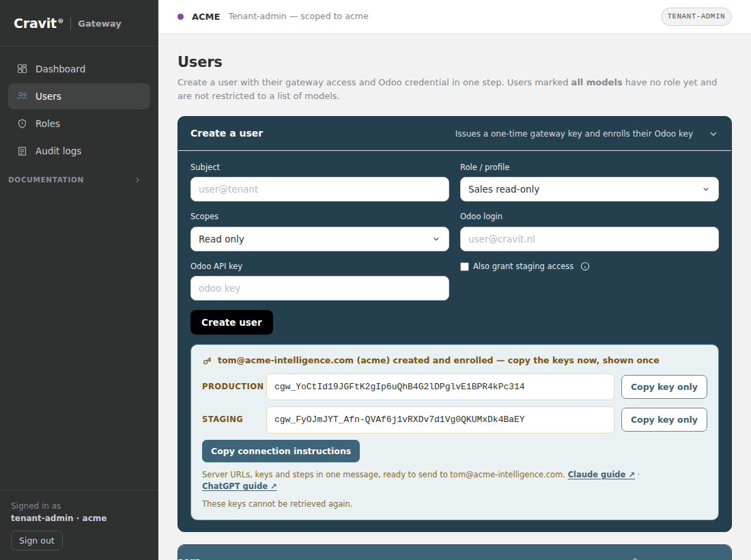Viewport: 751px width, 560px height.
Task: Open the Scopes Read only dropdown
Action: pos(320,239)
